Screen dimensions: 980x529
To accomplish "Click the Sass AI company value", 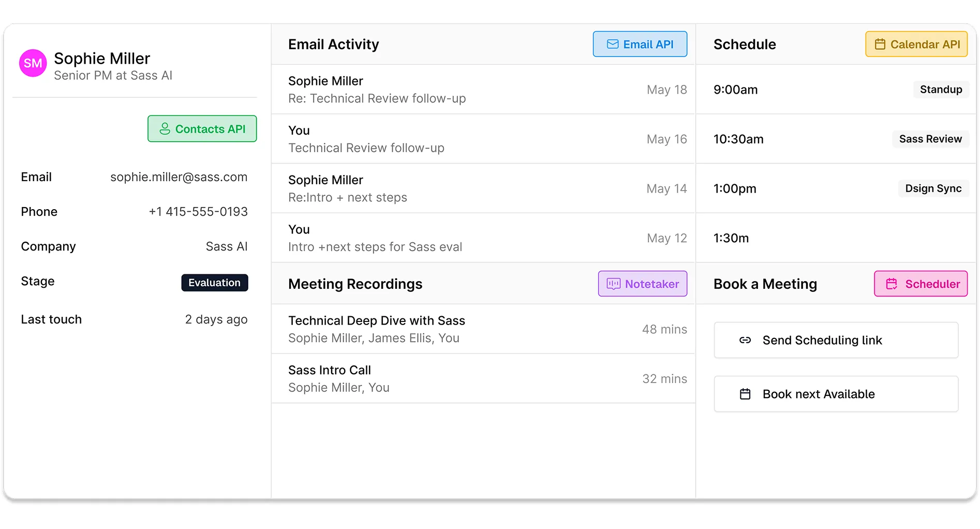I will [x=227, y=246].
